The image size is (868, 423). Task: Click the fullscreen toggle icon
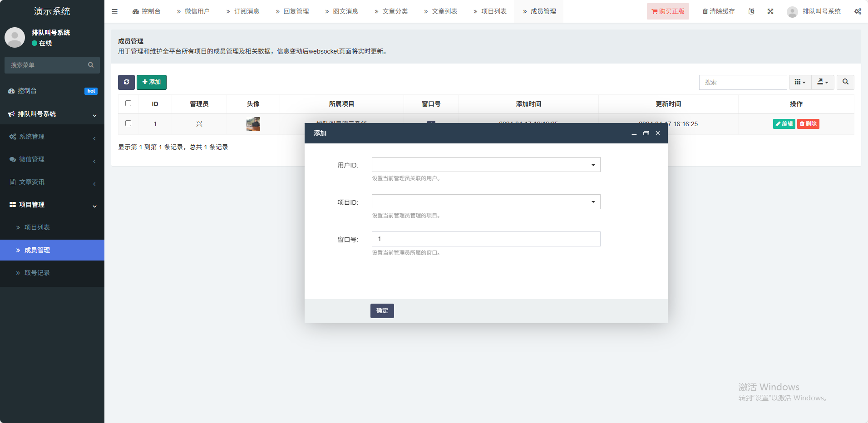click(x=770, y=11)
